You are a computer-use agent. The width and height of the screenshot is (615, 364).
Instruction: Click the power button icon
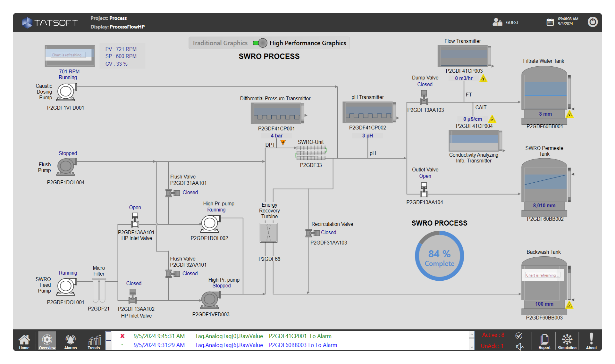click(x=592, y=22)
